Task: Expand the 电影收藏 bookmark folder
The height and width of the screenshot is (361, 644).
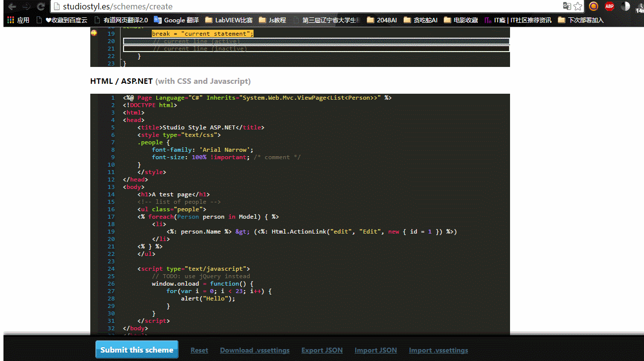Action: (460, 20)
